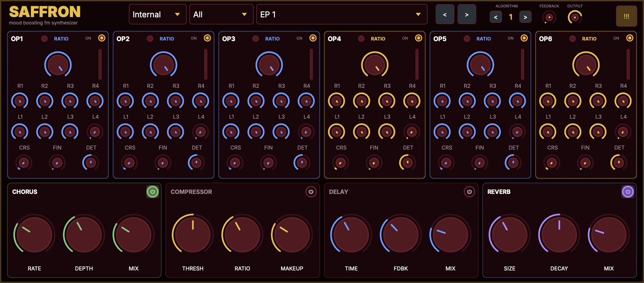Click the Feedback knob in header
This screenshot has width=644, height=283.
pos(549,17)
